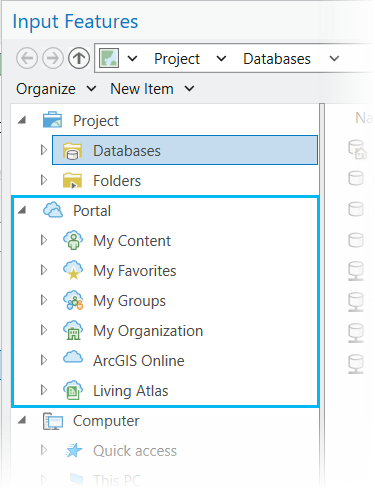Click Databases in the path bar
The height and width of the screenshot is (489, 375).
pyautogui.click(x=277, y=59)
